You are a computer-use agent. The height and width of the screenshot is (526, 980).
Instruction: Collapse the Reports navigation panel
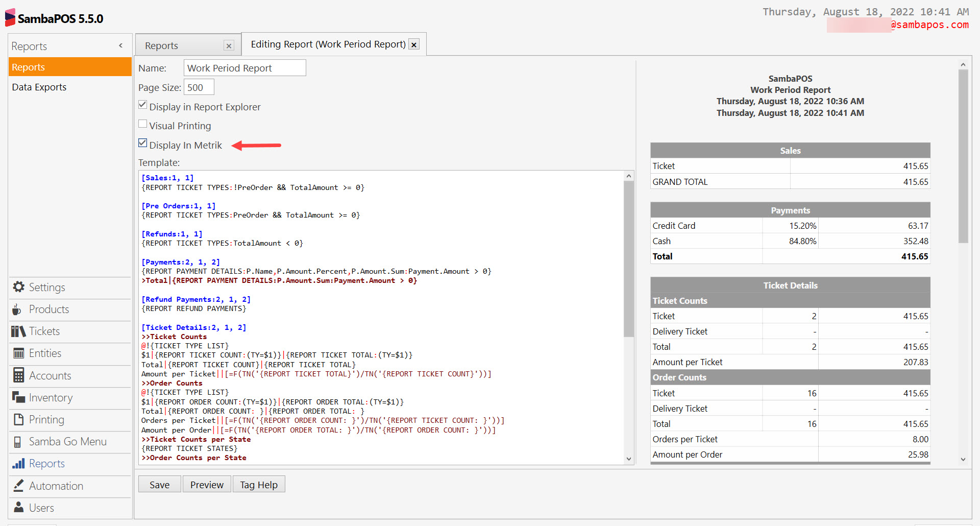pyautogui.click(x=121, y=45)
